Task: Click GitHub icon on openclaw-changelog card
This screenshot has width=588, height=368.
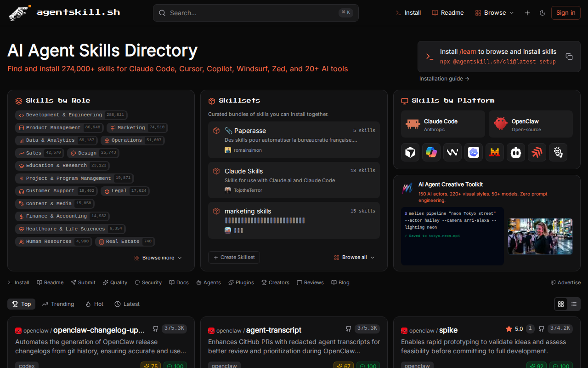Action: (156, 328)
